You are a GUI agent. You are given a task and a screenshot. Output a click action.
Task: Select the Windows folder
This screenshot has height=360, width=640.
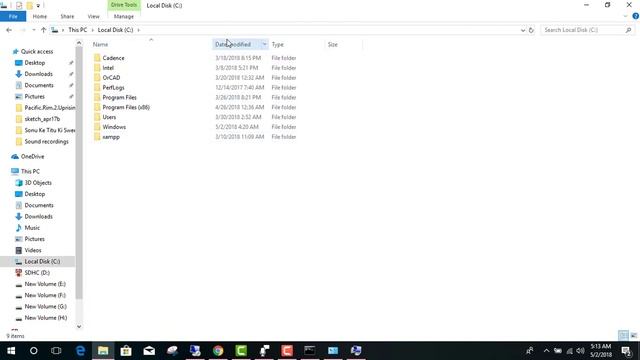(114, 127)
